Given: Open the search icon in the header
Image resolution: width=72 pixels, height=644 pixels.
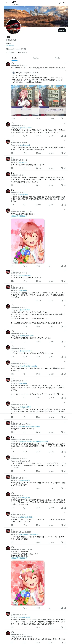Looking at the screenshot, I should [x=64, y=3].
